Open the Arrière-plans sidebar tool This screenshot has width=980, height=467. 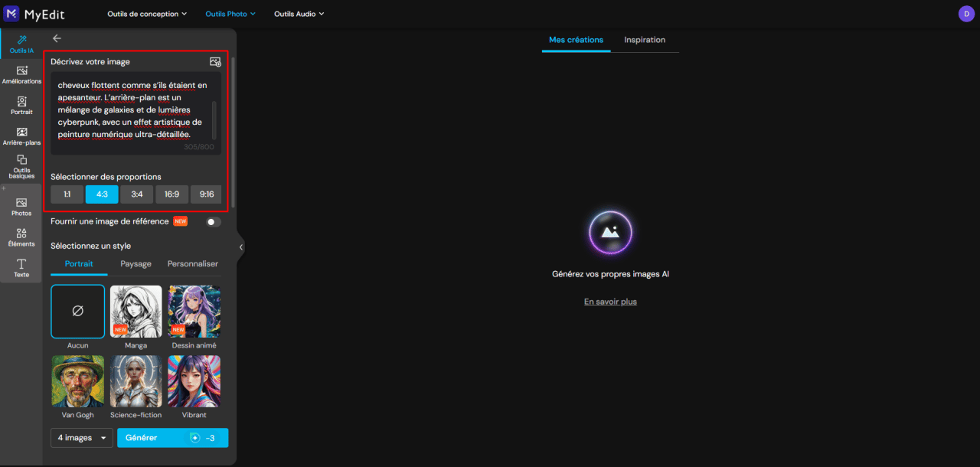(21, 136)
